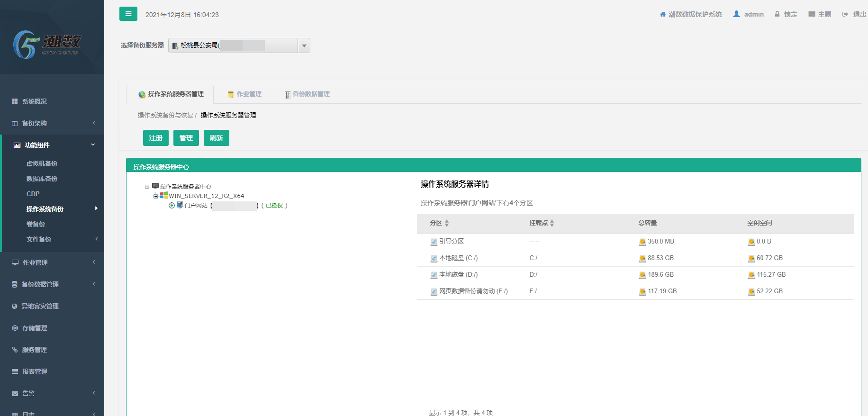Click the logout icon at top right
868x416 pixels.
point(845,14)
